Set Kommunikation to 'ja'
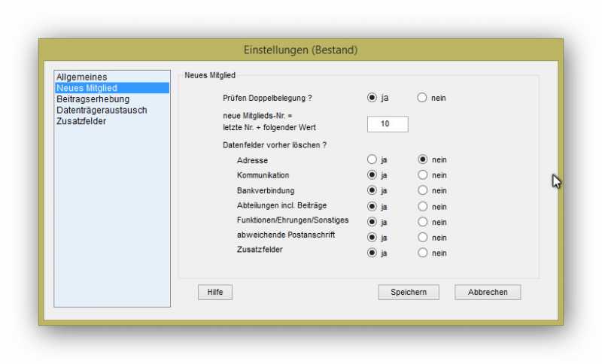This screenshot has width=602, height=364. (x=372, y=175)
